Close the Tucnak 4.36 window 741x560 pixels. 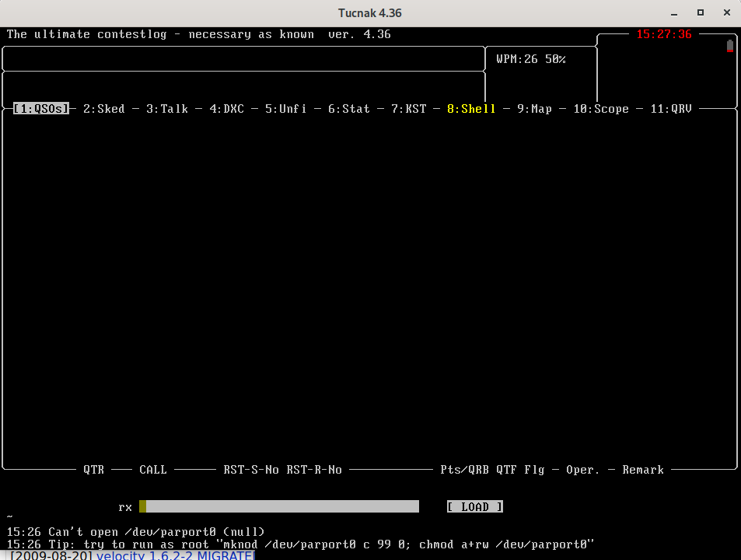pyautogui.click(x=727, y=13)
